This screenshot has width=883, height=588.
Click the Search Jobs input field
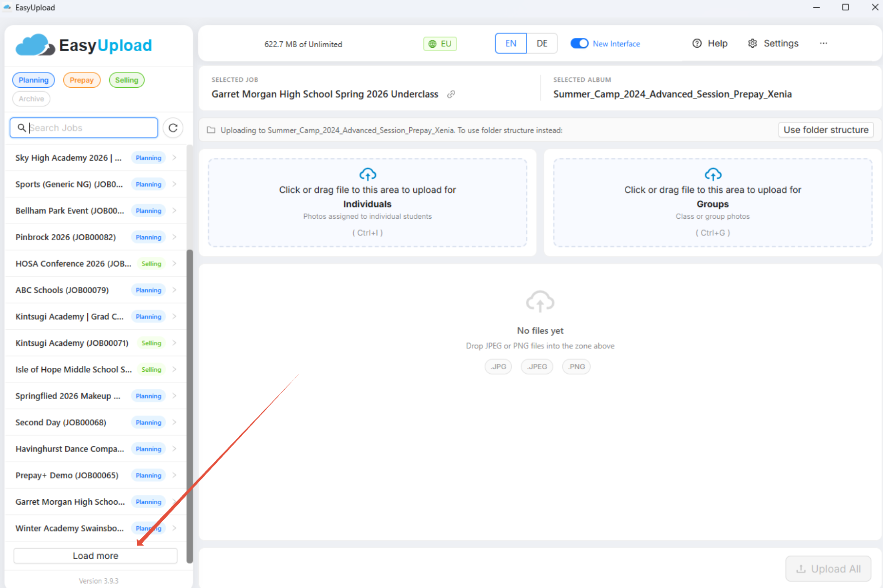[84, 128]
